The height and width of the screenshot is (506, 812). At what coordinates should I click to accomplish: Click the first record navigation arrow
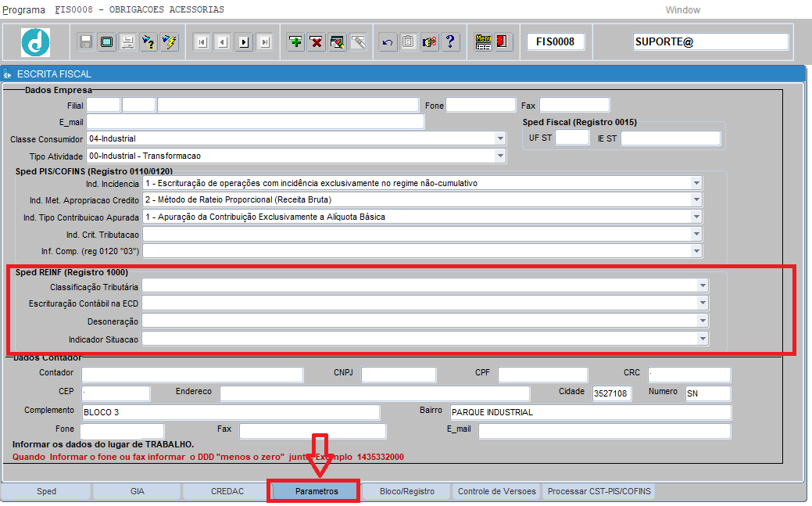pyautogui.click(x=202, y=42)
